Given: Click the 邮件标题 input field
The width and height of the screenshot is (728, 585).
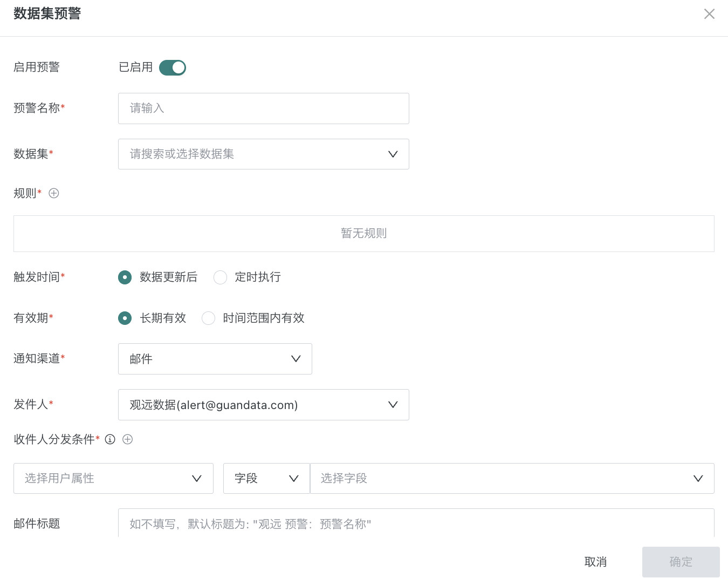Looking at the screenshot, I should 416,523.
